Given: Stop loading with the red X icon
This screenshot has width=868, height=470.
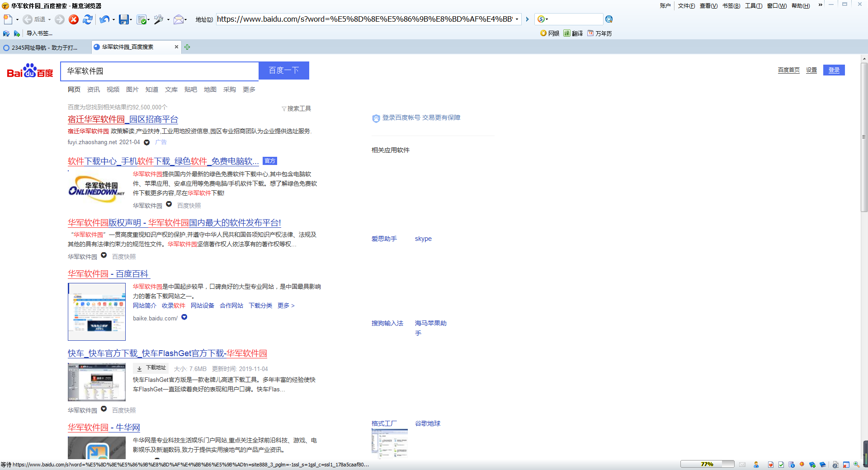Looking at the screenshot, I should pos(74,19).
